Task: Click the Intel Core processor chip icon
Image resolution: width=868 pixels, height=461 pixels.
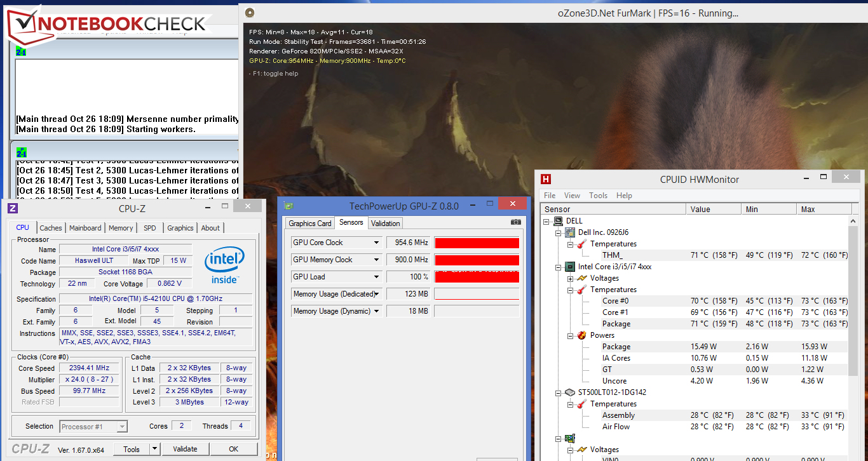Action: (570, 267)
